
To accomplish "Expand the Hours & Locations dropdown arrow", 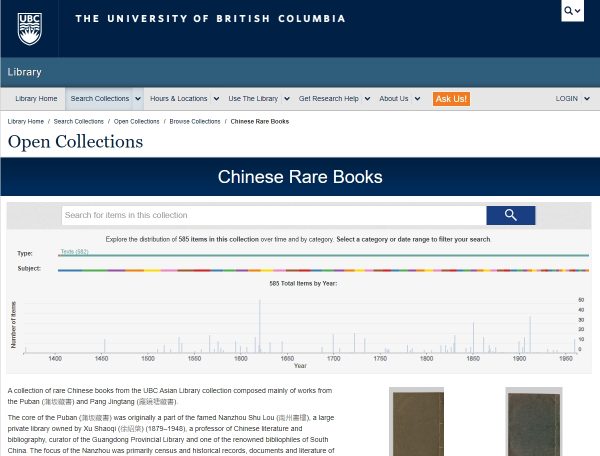I will (x=216, y=99).
